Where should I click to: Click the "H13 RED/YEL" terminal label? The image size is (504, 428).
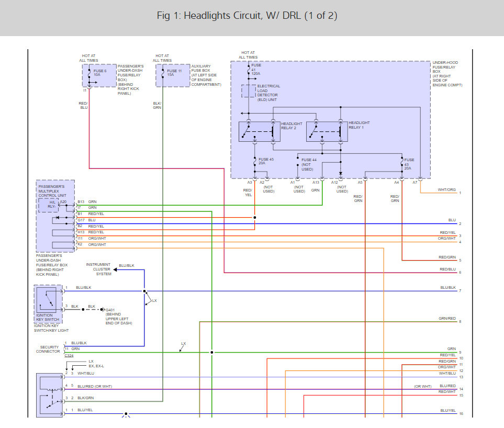pyautogui.click(x=91, y=232)
